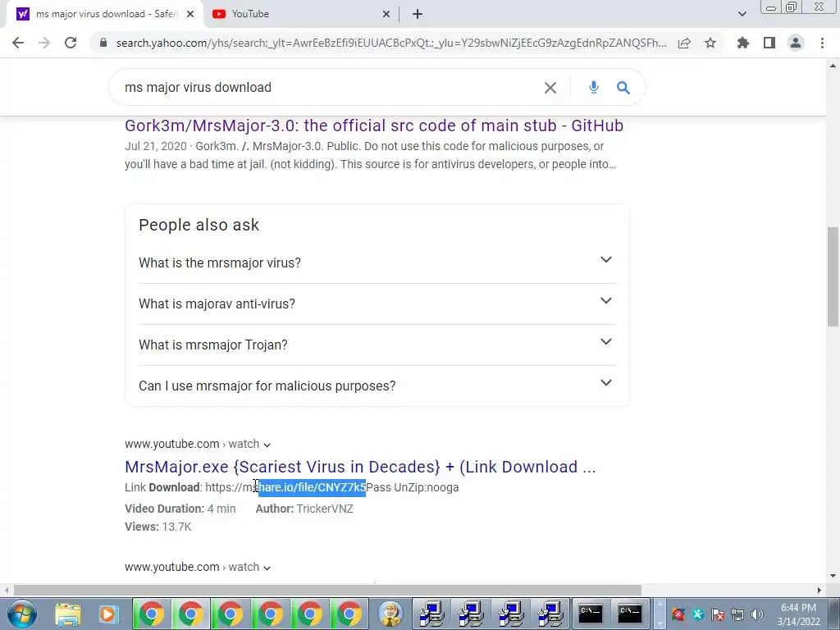Open the network tray icon

[737, 614]
